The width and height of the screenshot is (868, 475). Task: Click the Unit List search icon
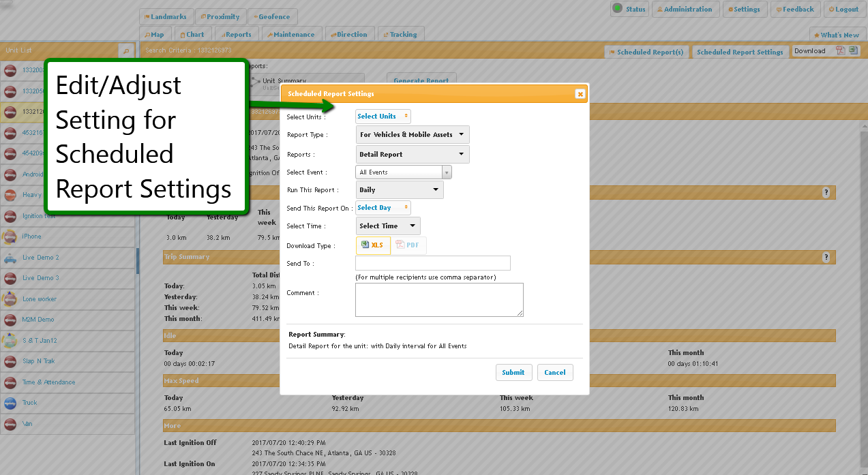point(126,51)
